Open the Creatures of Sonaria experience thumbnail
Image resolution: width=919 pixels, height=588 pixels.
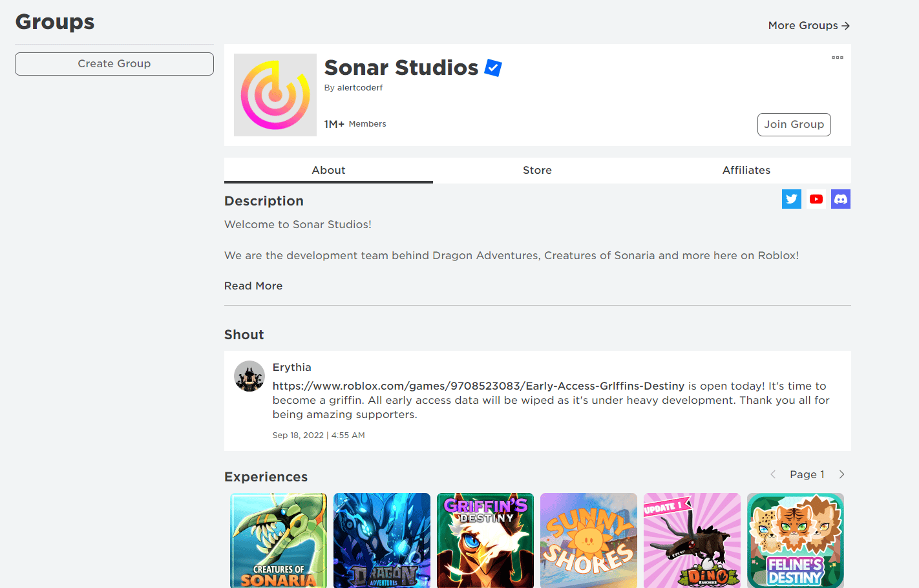tap(279, 540)
